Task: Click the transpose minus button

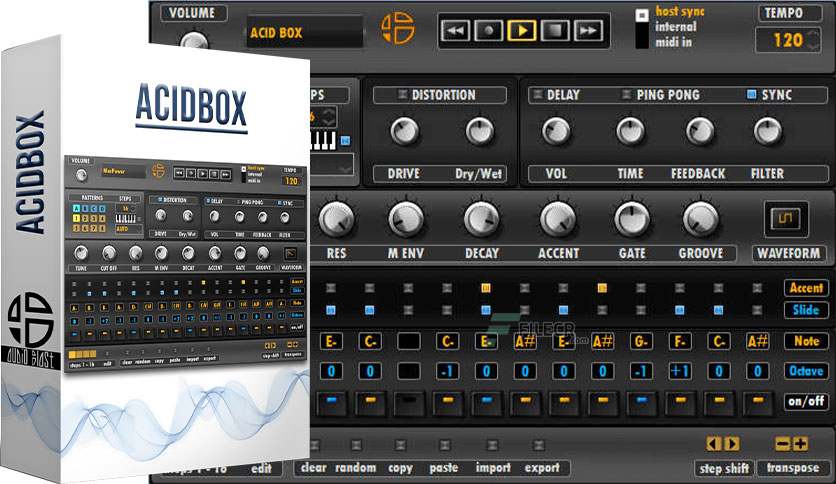Action: click(782, 443)
